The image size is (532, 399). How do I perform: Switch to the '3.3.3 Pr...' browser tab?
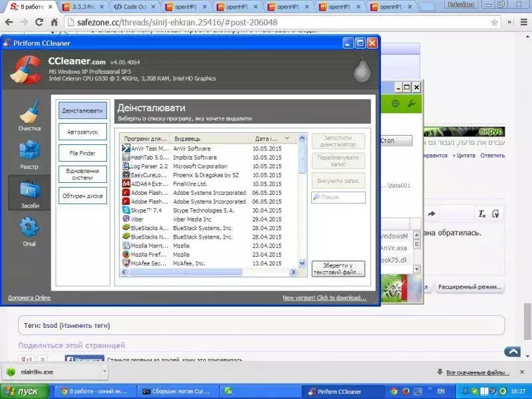coord(84,7)
